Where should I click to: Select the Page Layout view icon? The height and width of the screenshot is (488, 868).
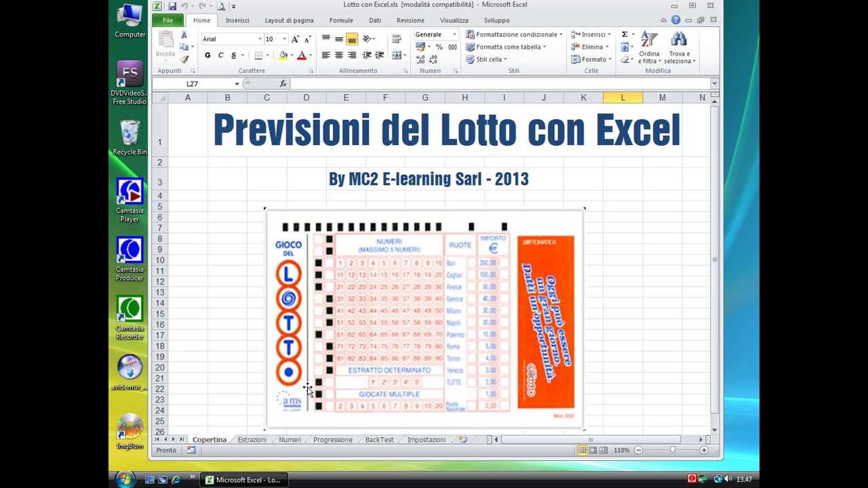[593, 450]
